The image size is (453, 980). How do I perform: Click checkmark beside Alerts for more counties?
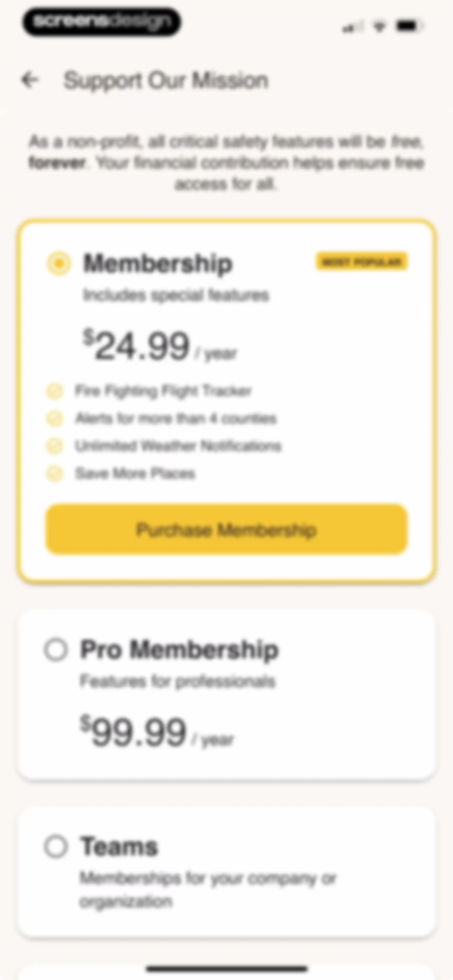pos(54,418)
